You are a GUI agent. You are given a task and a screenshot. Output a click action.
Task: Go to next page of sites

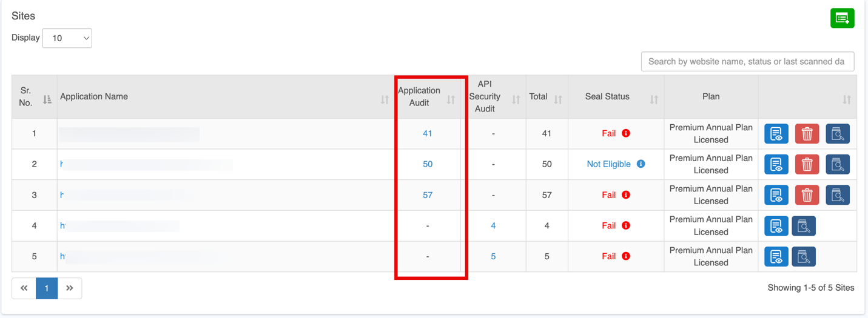click(70, 288)
